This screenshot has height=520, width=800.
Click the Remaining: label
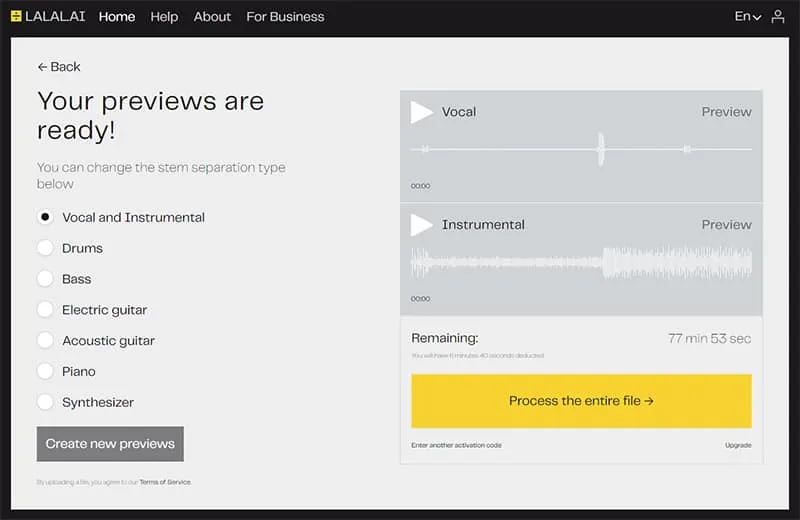(x=445, y=338)
